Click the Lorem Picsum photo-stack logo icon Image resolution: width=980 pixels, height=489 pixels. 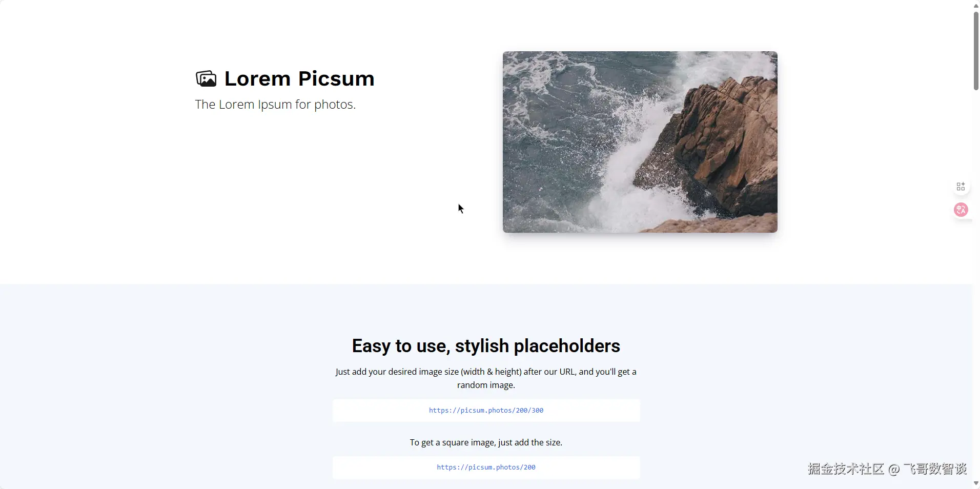[x=206, y=78]
